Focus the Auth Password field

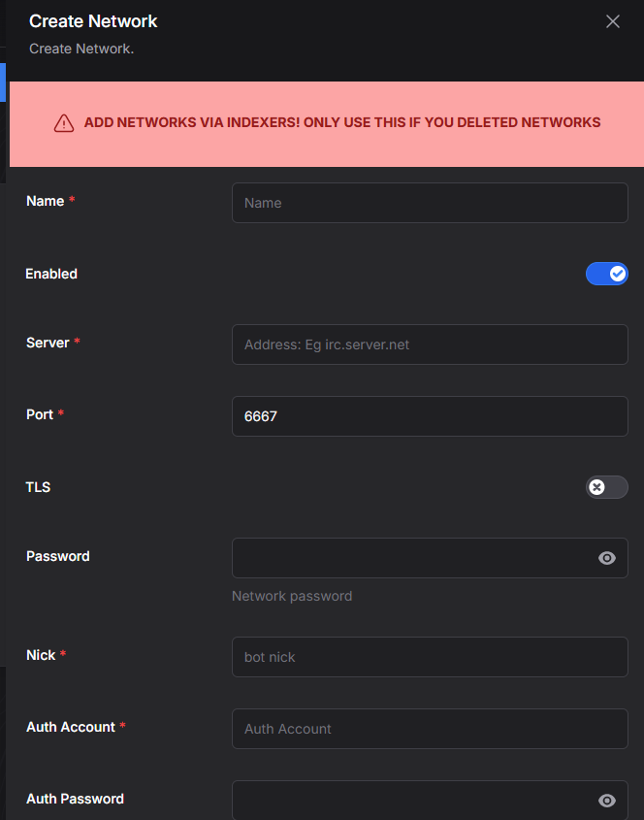(413, 801)
